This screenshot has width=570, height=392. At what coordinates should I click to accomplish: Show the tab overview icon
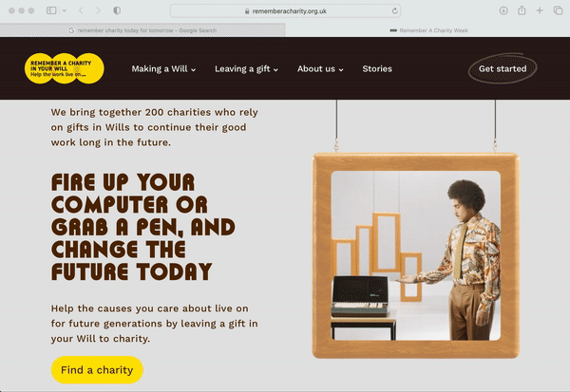[x=558, y=10]
